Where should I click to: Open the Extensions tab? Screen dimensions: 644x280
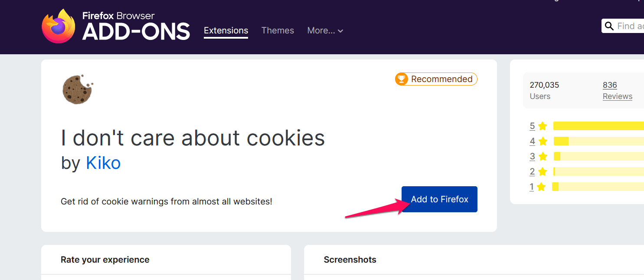click(226, 30)
